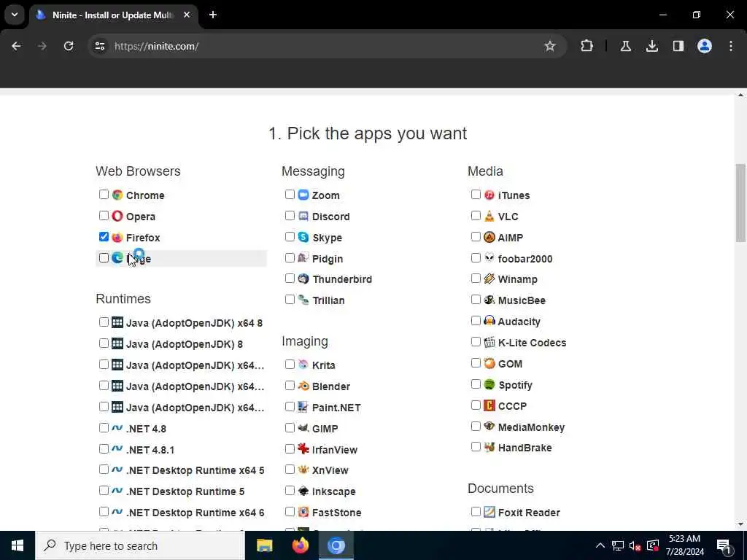Image resolution: width=747 pixels, height=560 pixels.
Task: Check the MediaMonkey checkbox
Action: tap(476, 426)
